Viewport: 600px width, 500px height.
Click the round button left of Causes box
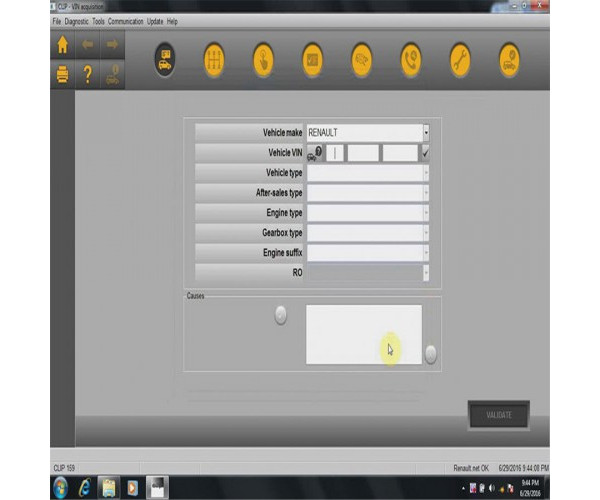click(x=280, y=316)
